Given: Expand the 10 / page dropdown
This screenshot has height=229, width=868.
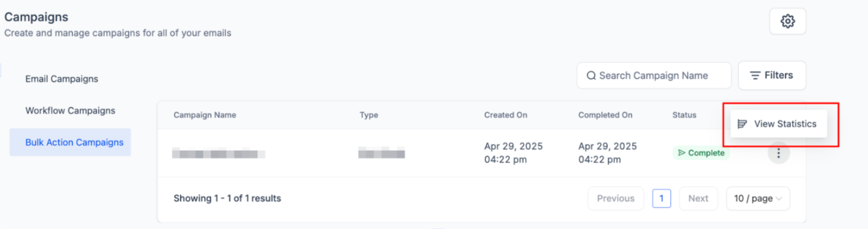Looking at the screenshot, I should [x=758, y=198].
